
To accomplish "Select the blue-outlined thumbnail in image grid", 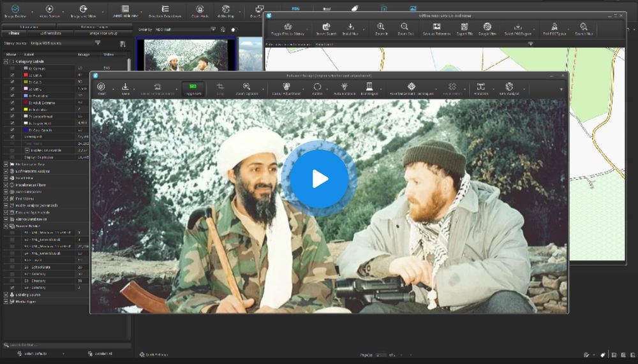I will tap(186, 54).
